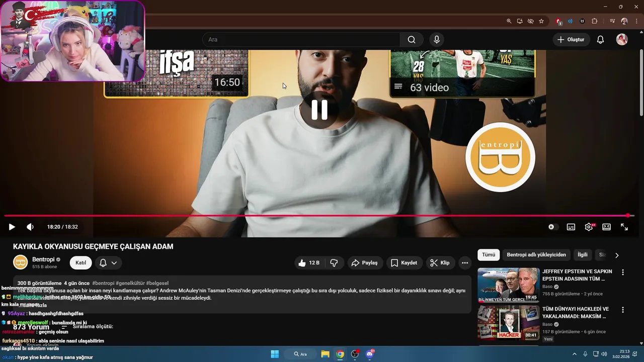The image size is (644, 362).
Task: Click the #genelkültür hashtag
Action: (x=130, y=283)
